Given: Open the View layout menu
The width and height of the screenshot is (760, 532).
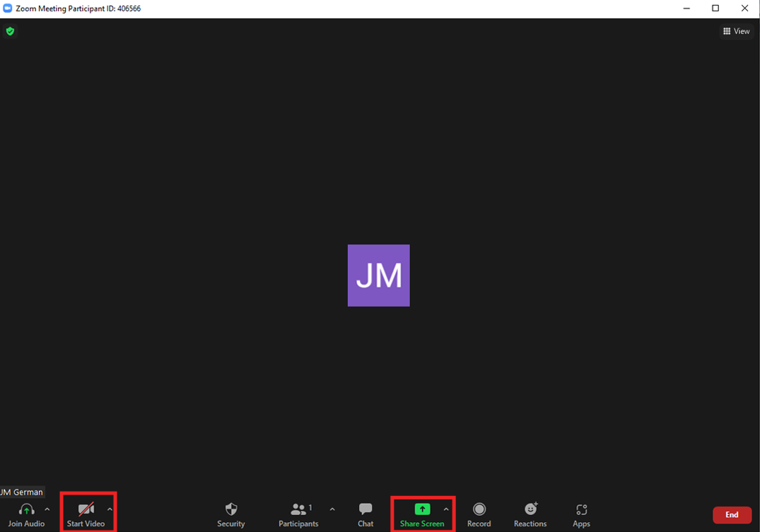Looking at the screenshot, I should click(736, 31).
